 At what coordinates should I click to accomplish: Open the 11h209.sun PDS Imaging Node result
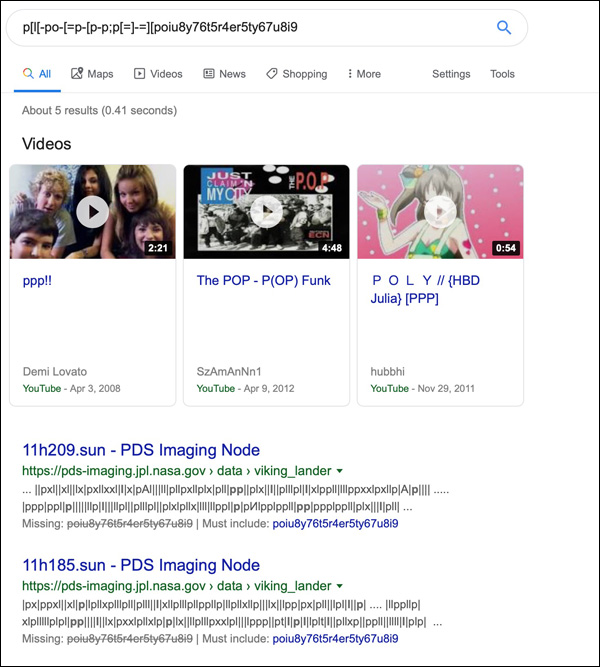141,450
